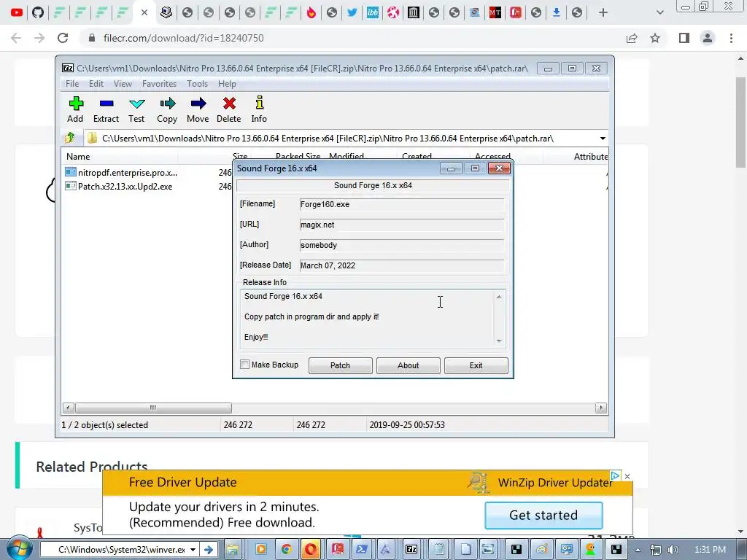This screenshot has height=560, width=747.
Task: Click the Patch button
Action: click(x=340, y=365)
